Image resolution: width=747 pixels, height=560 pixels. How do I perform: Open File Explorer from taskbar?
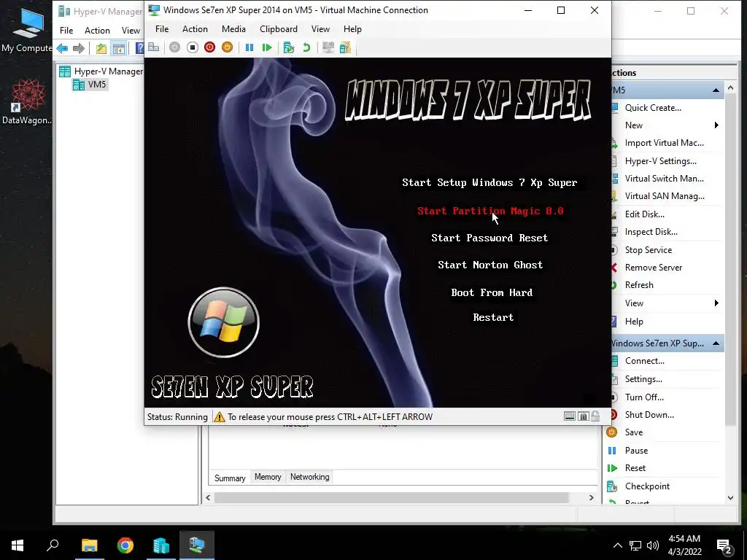pos(89,545)
